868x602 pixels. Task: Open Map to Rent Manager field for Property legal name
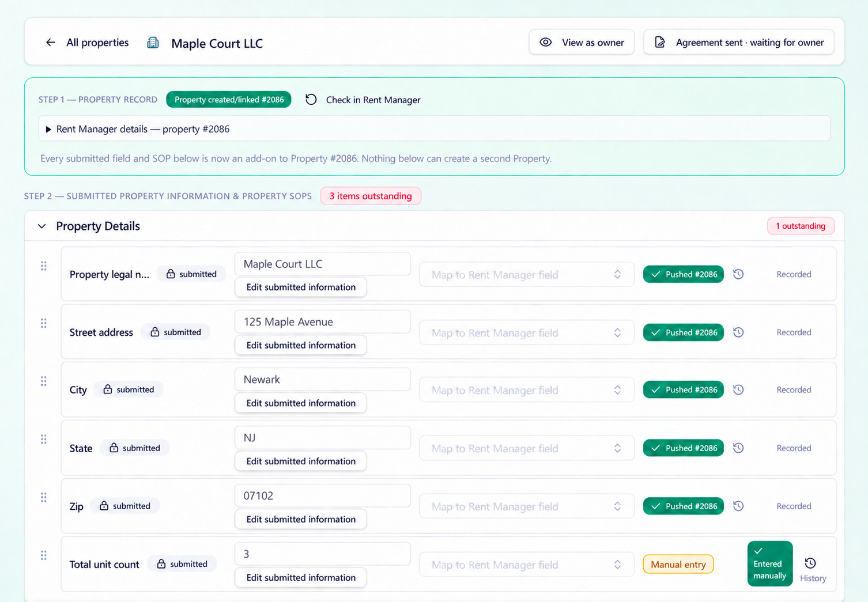coord(527,275)
